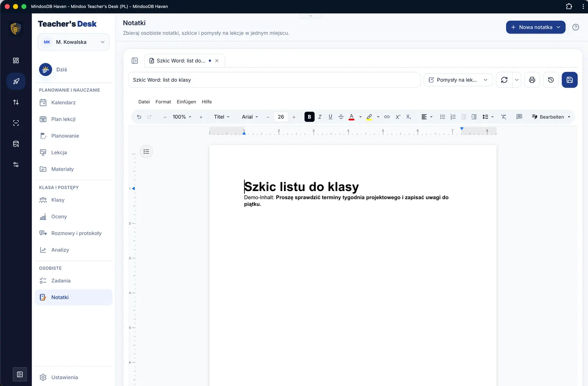Open the line spacing dropdown

[488, 117]
